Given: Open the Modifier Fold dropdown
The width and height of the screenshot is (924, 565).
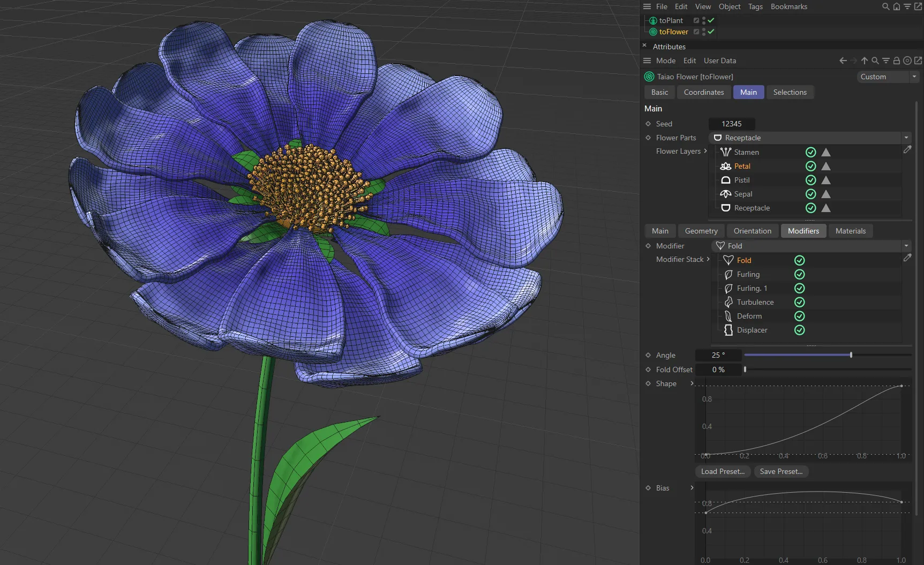Looking at the screenshot, I should click(x=906, y=246).
